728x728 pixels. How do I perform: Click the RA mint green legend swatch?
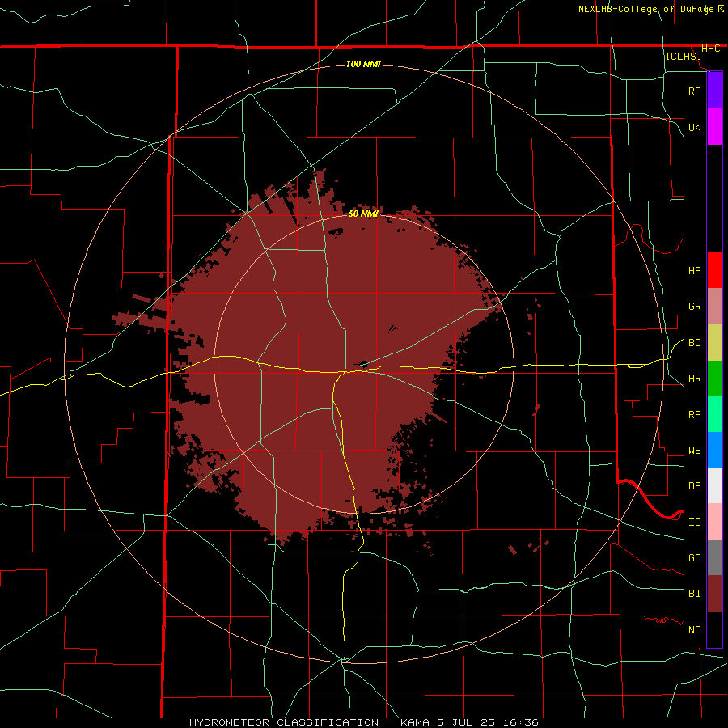pos(714,414)
